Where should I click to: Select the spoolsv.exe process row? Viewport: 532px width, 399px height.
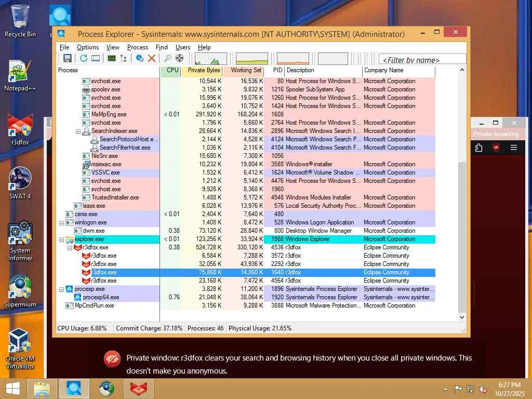click(x=246, y=89)
